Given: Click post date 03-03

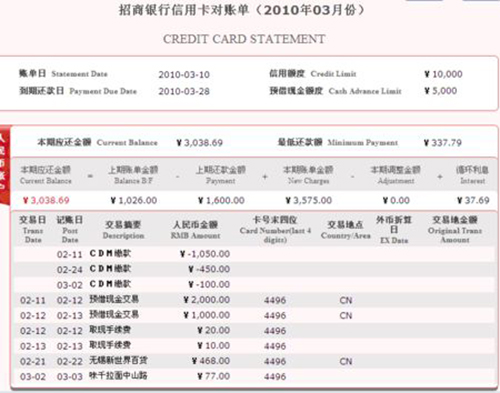Looking at the screenshot, I should pyautogui.click(x=69, y=377).
